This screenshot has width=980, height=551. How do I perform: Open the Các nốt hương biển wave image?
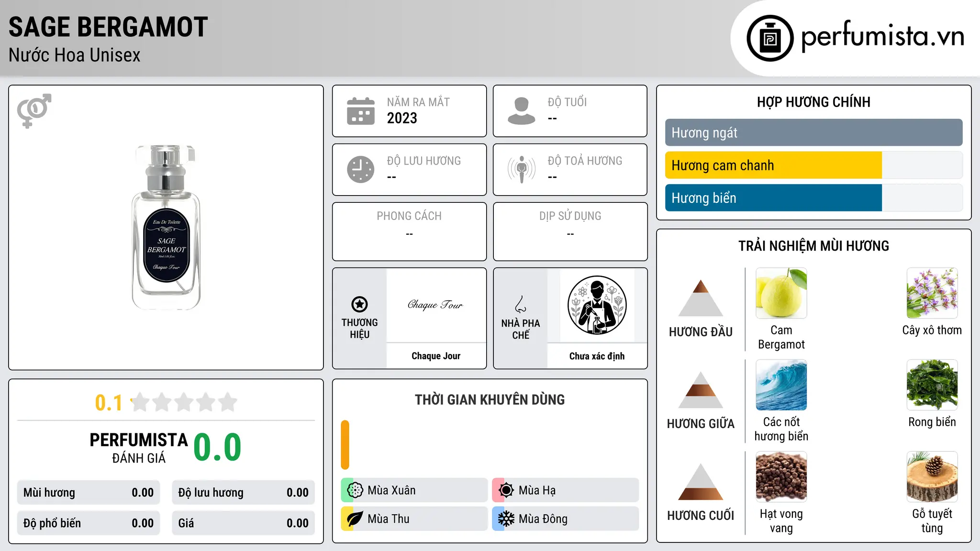pos(781,385)
